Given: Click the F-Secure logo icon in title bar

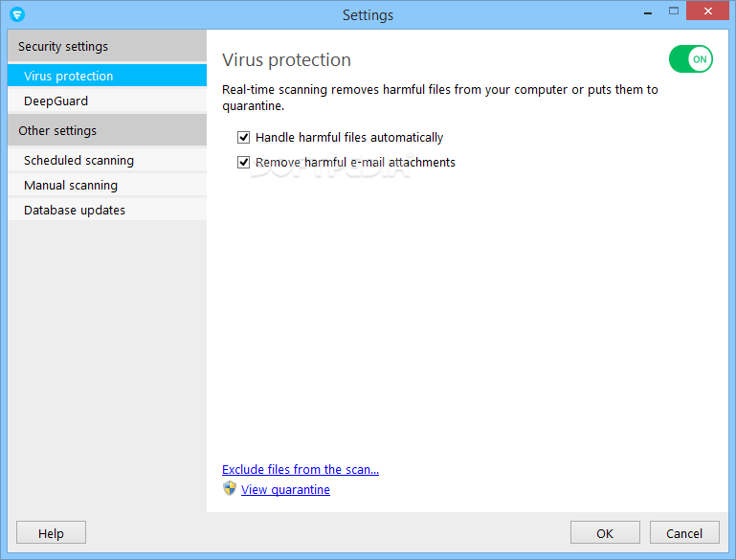Looking at the screenshot, I should 17,14.
